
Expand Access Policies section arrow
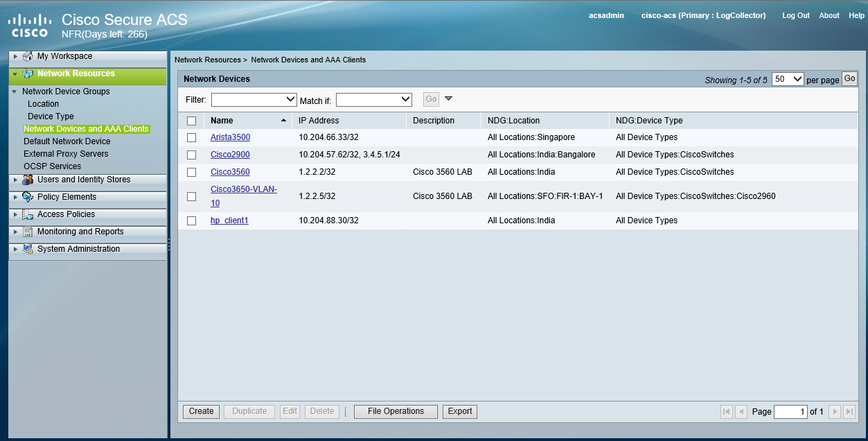click(x=15, y=214)
